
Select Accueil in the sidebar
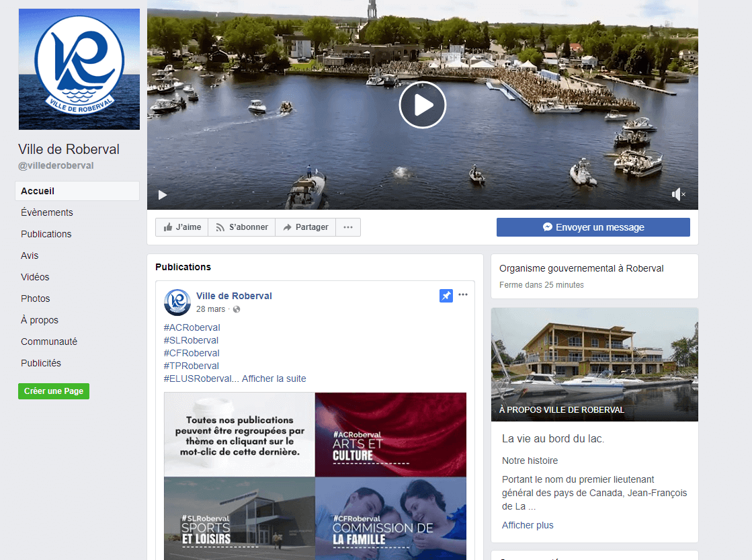(x=77, y=191)
